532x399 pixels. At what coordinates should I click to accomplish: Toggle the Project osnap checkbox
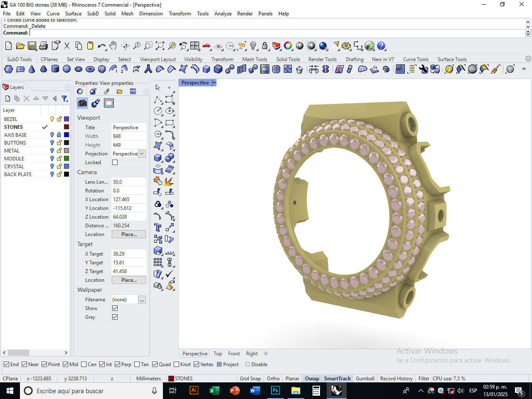click(x=219, y=365)
